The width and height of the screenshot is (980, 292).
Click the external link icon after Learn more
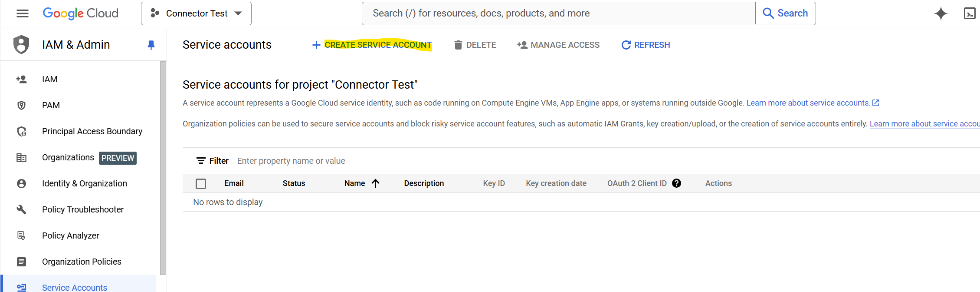coord(875,103)
